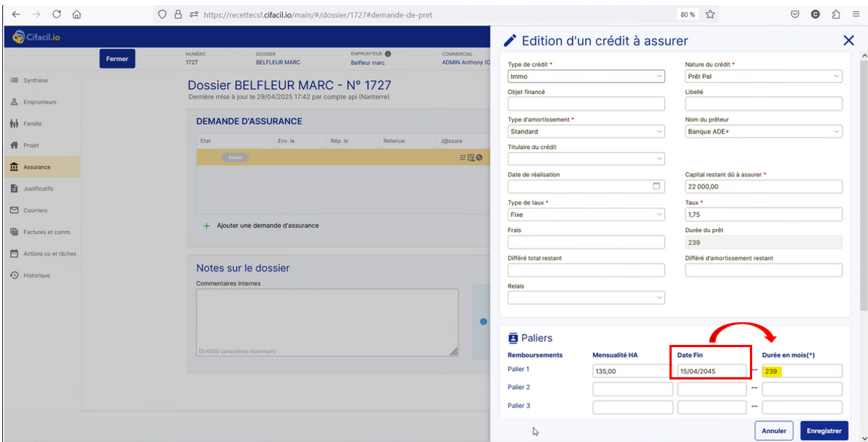
Task: Select Historique from the sidebar menu
Action: [36, 276]
